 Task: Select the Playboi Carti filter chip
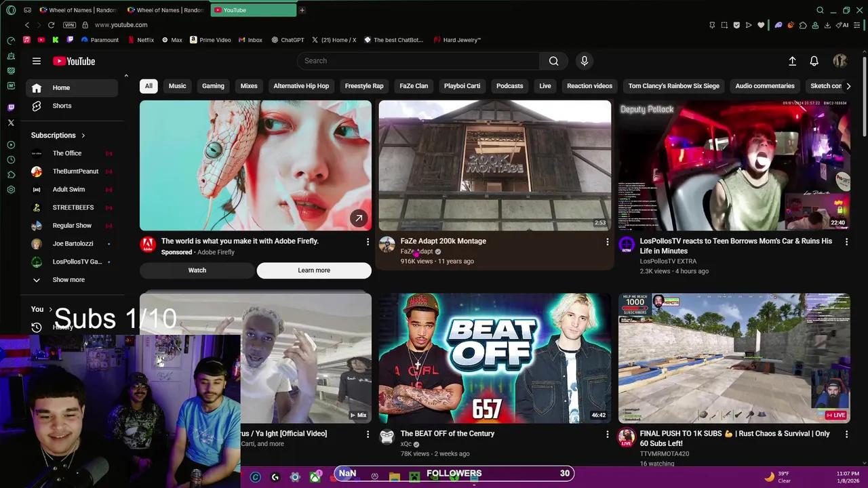[462, 86]
